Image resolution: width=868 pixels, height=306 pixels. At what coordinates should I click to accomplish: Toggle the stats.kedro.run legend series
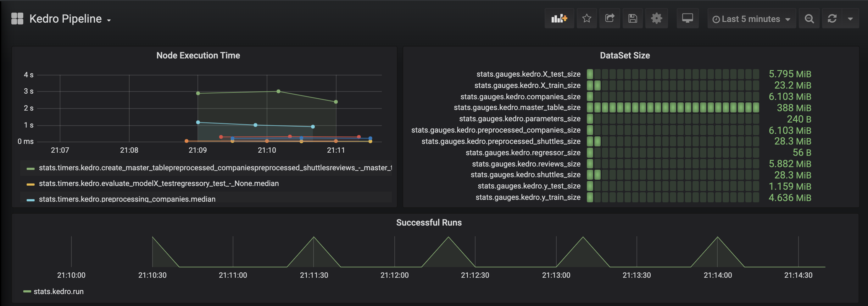pyautogui.click(x=58, y=292)
